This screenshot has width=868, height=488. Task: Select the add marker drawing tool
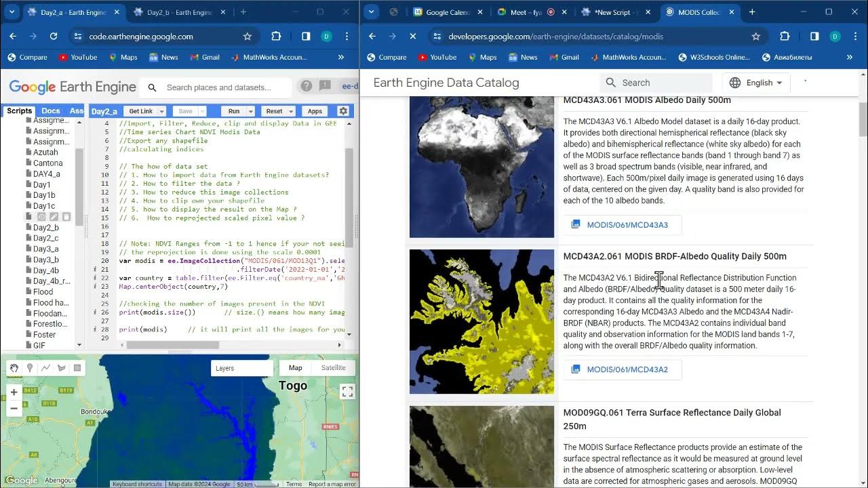[29, 368]
